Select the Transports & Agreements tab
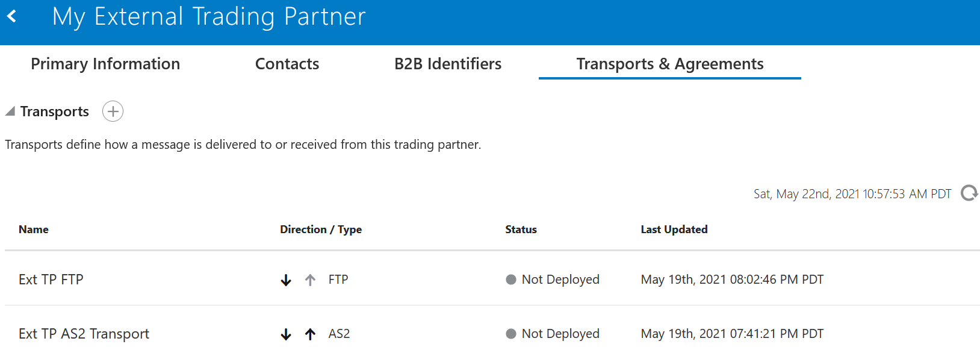The image size is (980, 347). (670, 64)
